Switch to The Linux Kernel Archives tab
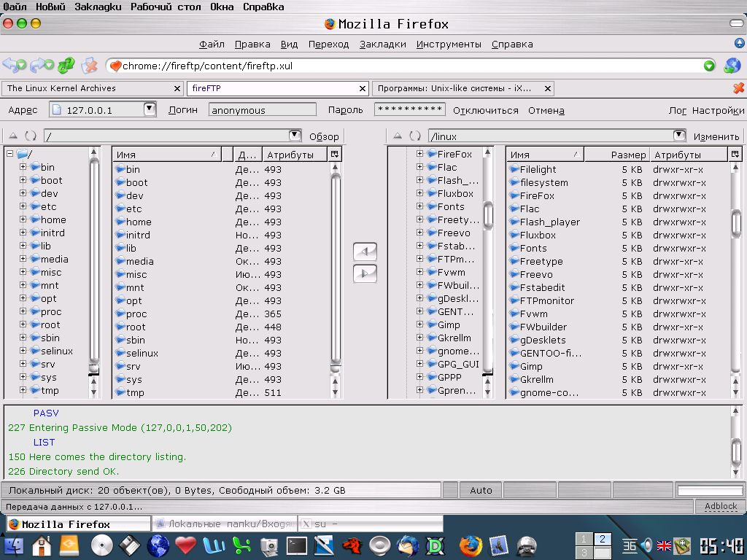The height and width of the screenshot is (560, 747). tap(93, 88)
